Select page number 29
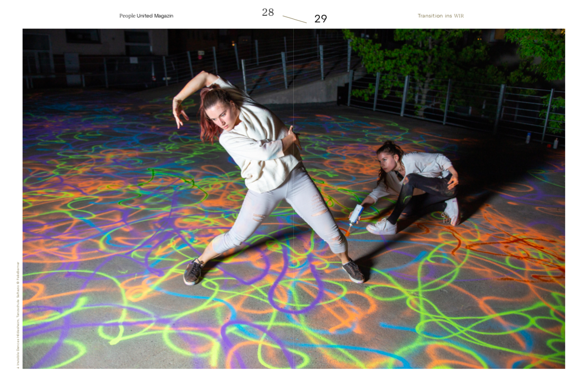 321,19
